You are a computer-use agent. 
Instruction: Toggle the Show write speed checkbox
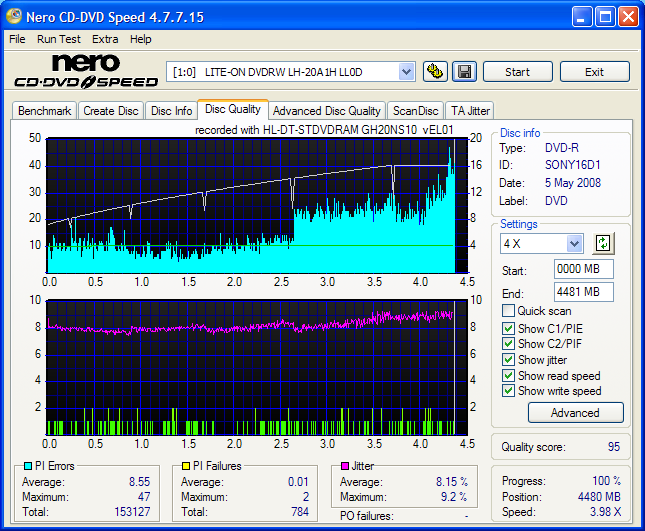pos(509,392)
